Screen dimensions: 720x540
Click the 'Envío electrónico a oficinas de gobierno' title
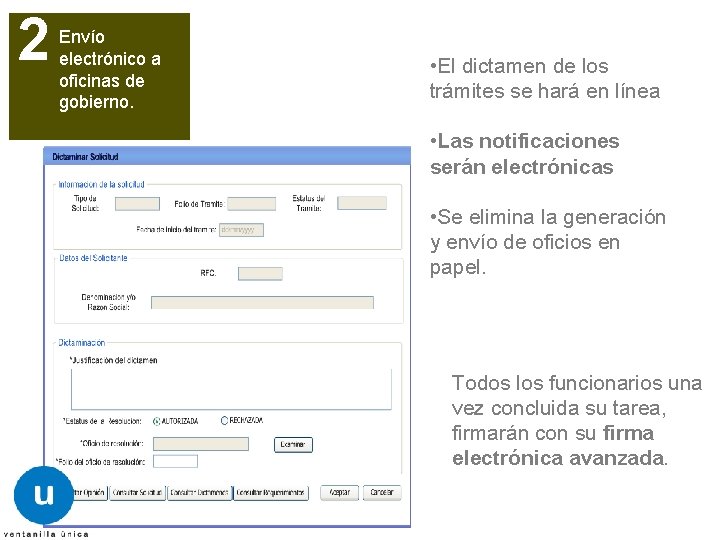coord(110,69)
